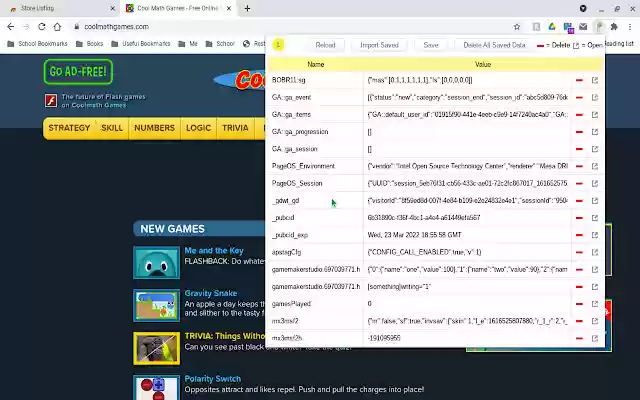640x400 pixels.
Task: Remove the gamesPlayed entry
Action: pyautogui.click(x=579, y=304)
